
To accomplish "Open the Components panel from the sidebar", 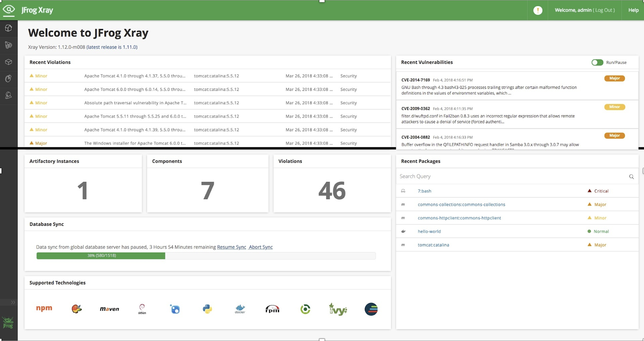I will (x=8, y=62).
